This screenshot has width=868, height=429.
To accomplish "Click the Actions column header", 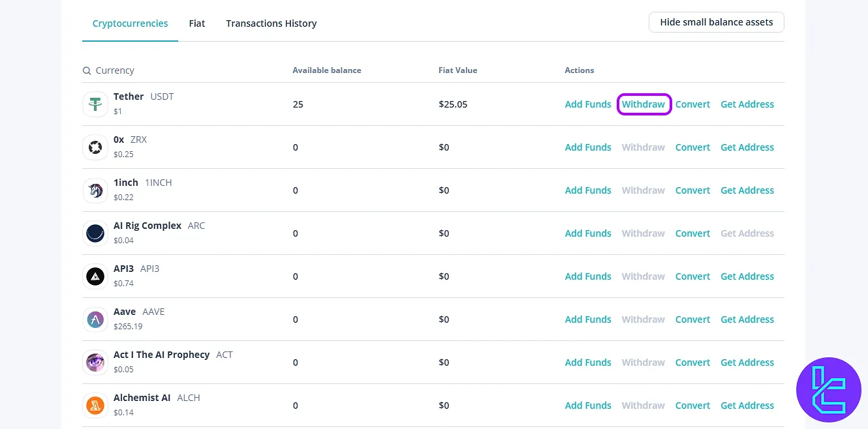I will click(x=580, y=70).
